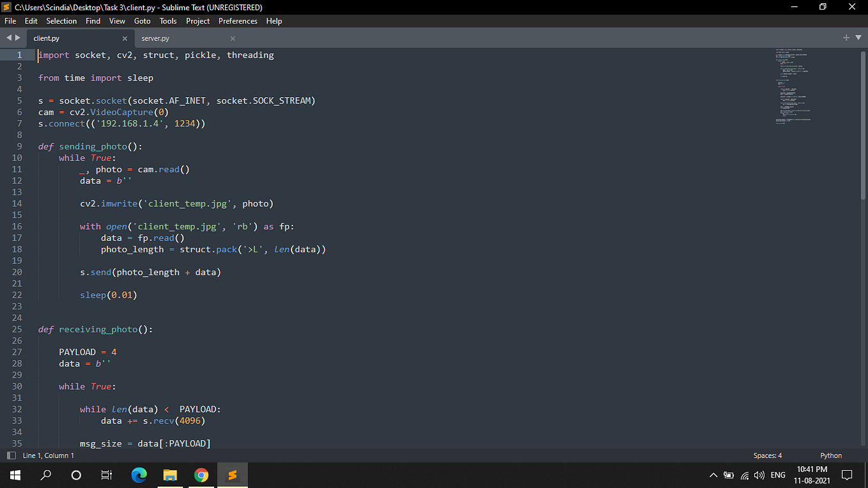Toggle the network status icon in system tray
The height and width of the screenshot is (488, 868).
coord(745,475)
